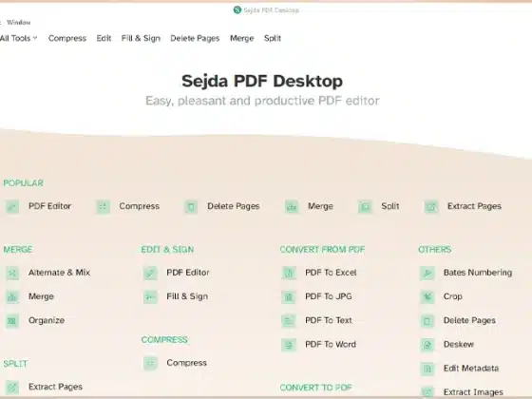532x399 pixels.
Task: Click the Edit Metadata icon
Action: coord(427,369)
